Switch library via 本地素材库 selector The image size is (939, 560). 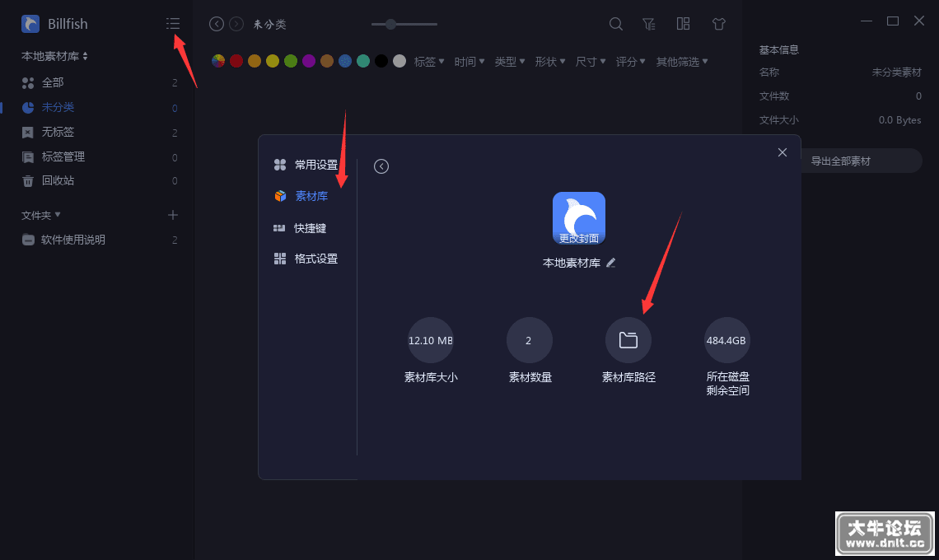click(x=55, y=56)
